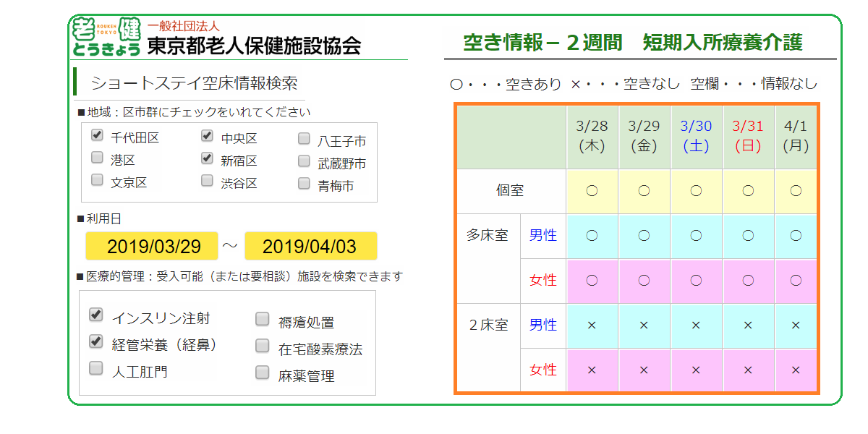The height and width of the screenshot is (434, 868).
Task: Uncheck the 中央区 checkbox
Action: coord(208,135)
